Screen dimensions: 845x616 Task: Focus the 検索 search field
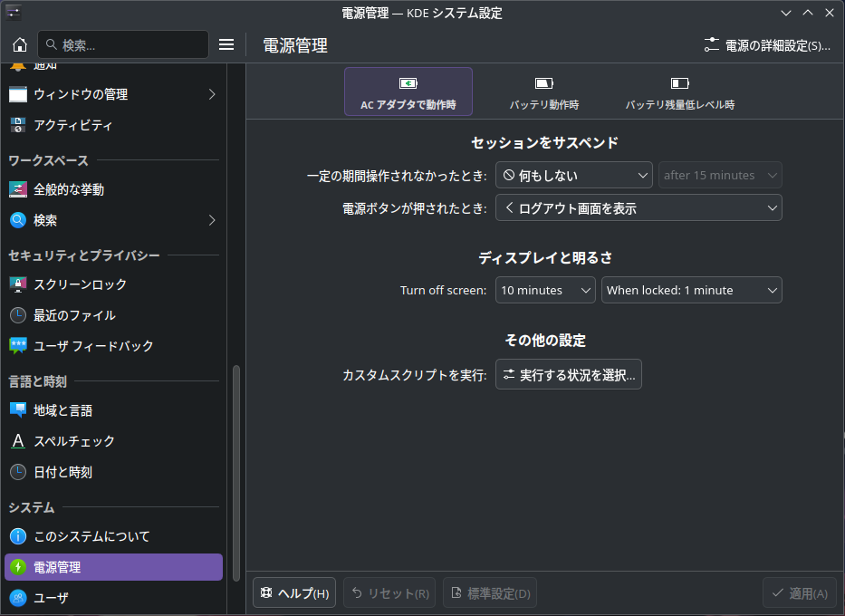click(123, 44)
